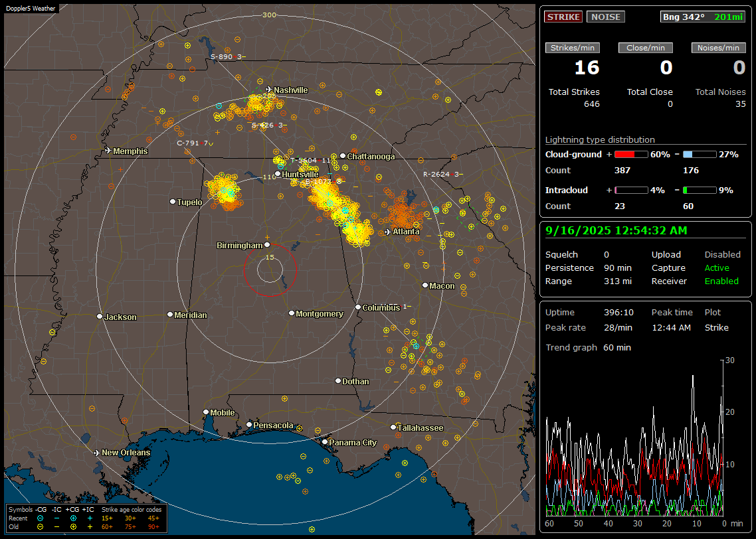This screenshot has width=756, height=539.
Task: Select the Jackson city dot marker
Action: click(100, 317)
